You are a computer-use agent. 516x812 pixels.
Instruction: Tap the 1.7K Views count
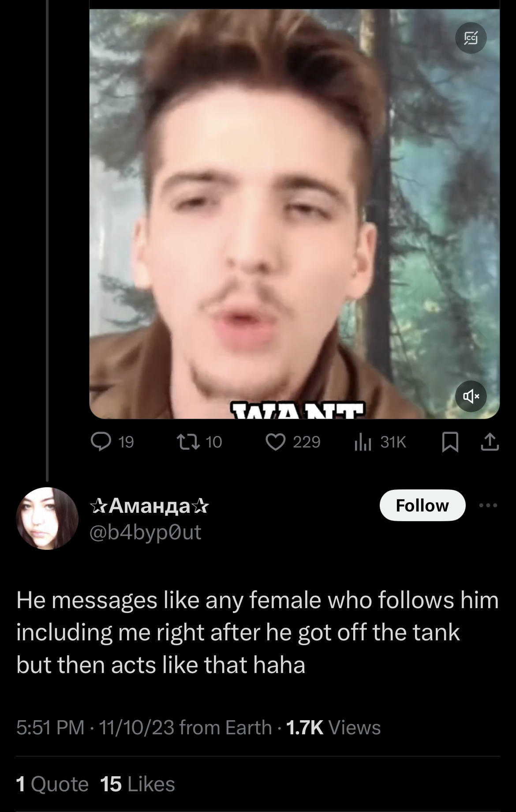coord(333,728)
